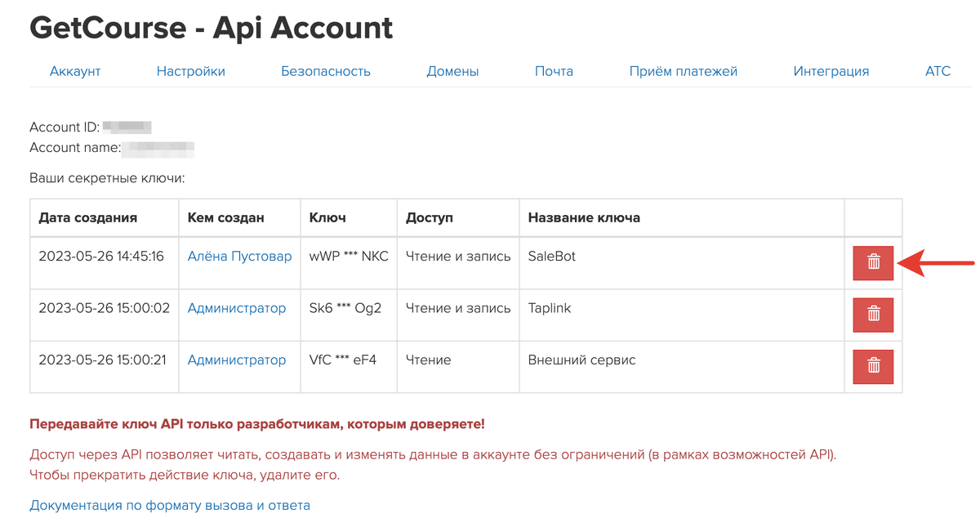Open the Интеграция page
This screenshot has height=523, width=980.
(x=831, y=71)
